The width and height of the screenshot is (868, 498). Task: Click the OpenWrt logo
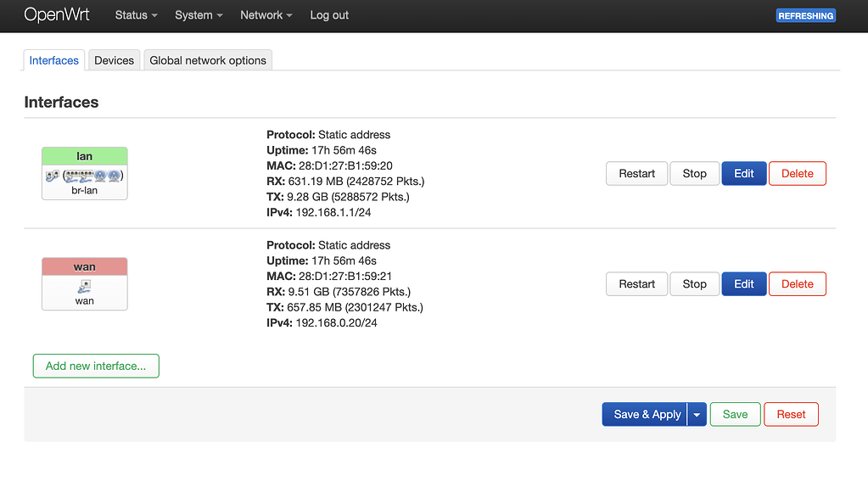coord(57,15)
